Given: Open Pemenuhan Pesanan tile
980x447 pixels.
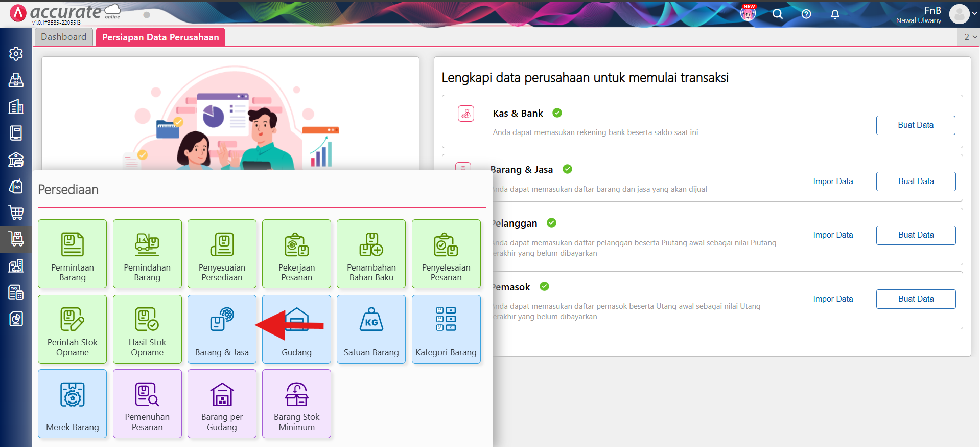Looking at the screenshot, I should (147, 404).
